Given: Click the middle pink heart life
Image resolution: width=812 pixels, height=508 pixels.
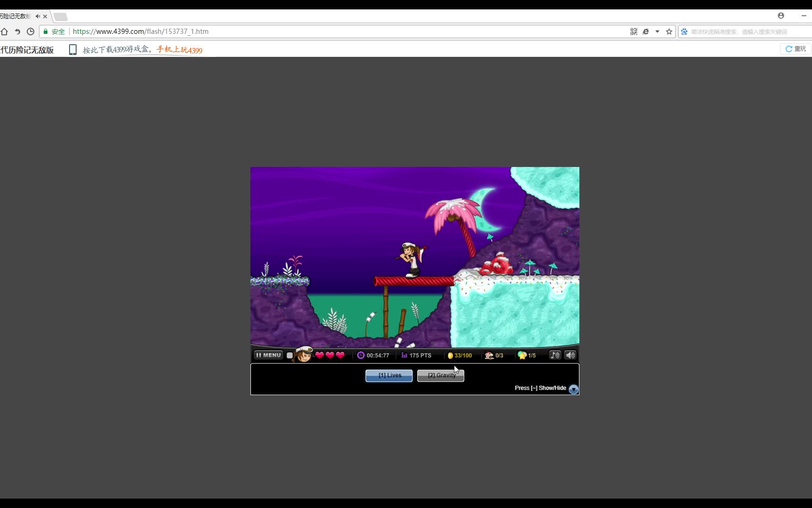Looking at the screenshot, I should click(x=330, y=355).
